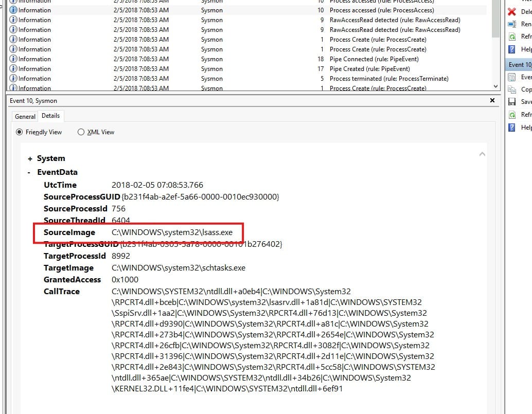
Task: Click the GrantedAccess label
Action: (x=72, y=280)
